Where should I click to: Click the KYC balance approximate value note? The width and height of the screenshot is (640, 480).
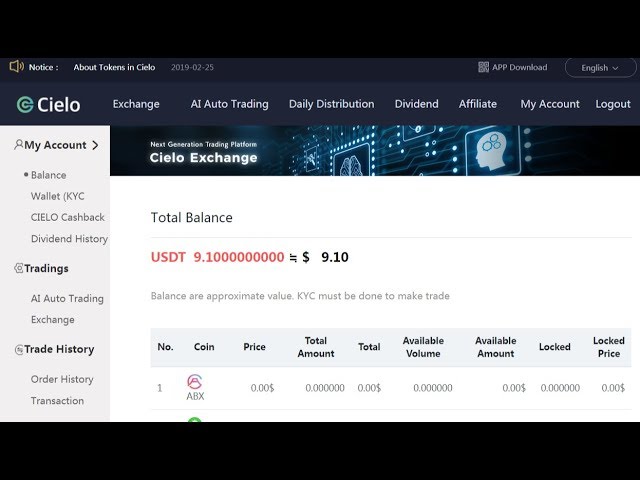pyautogui.click(x=300, y=296)
